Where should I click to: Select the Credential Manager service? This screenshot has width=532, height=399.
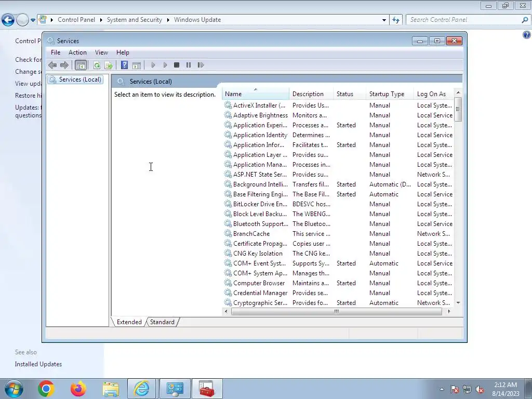tap(338, 293)
